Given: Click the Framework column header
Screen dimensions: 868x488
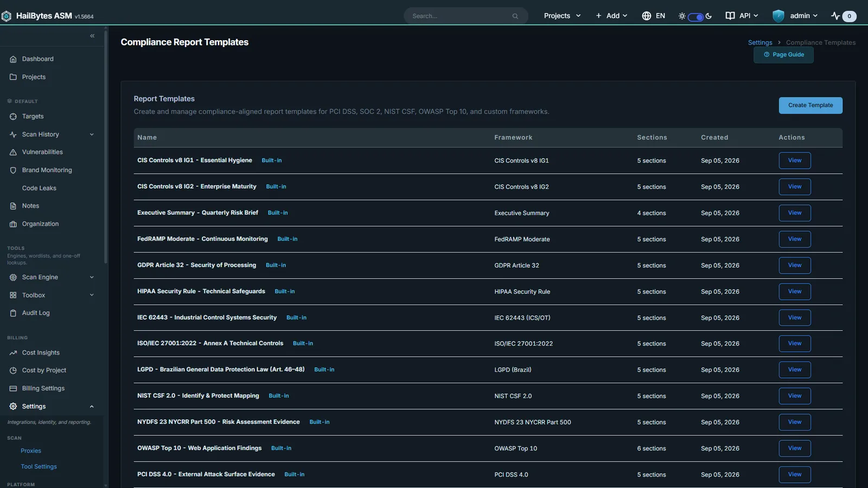Looking at the screenshot, I should 513,138.
